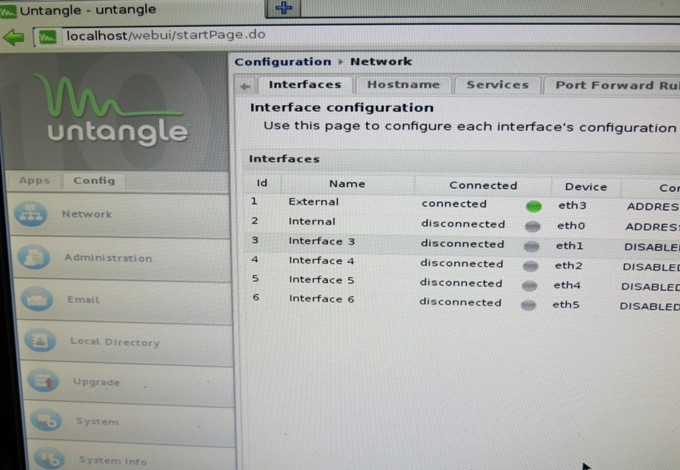Select the Interface 6 row name
The width and height of the screenshot is (680, 470).
tap(321, 299)
